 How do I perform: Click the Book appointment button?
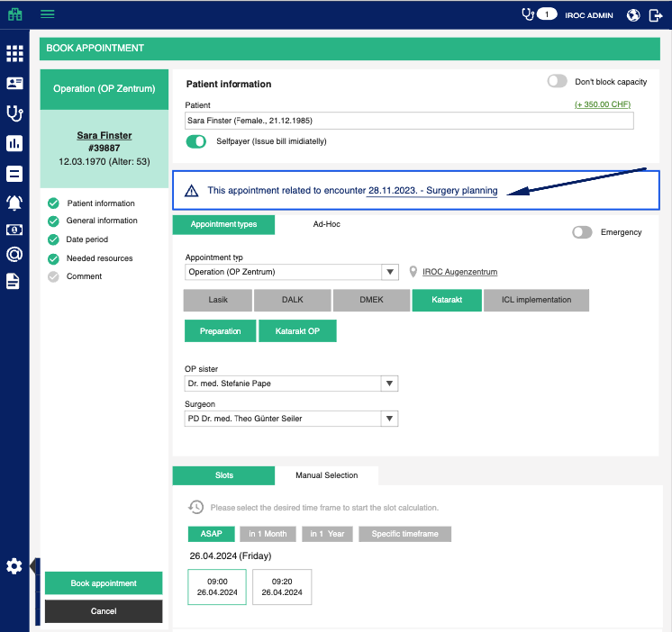[x=104, y=583]
